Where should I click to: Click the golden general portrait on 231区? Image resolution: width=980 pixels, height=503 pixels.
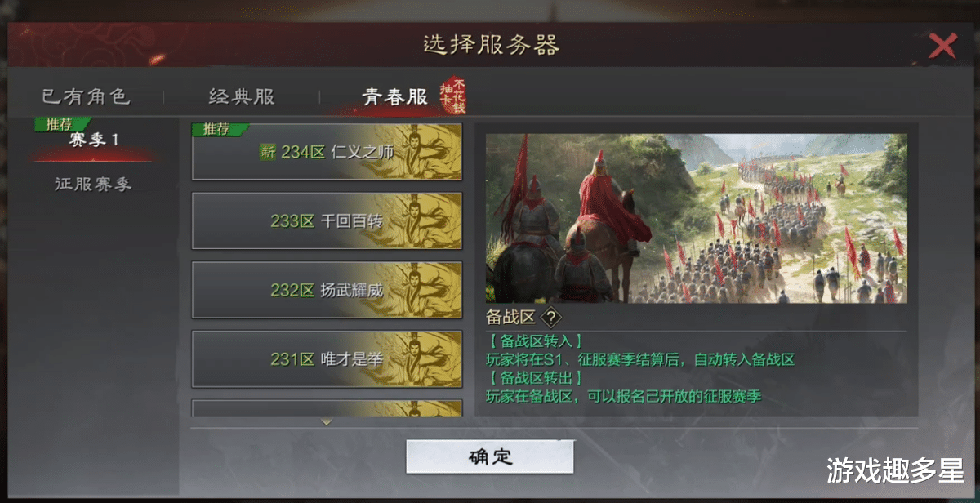(x=421, y=358)
